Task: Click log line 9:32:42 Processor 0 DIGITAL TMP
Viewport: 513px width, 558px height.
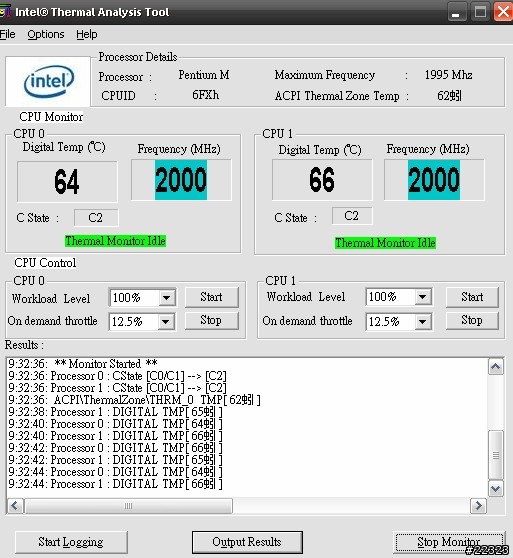Action: point(115,448)
